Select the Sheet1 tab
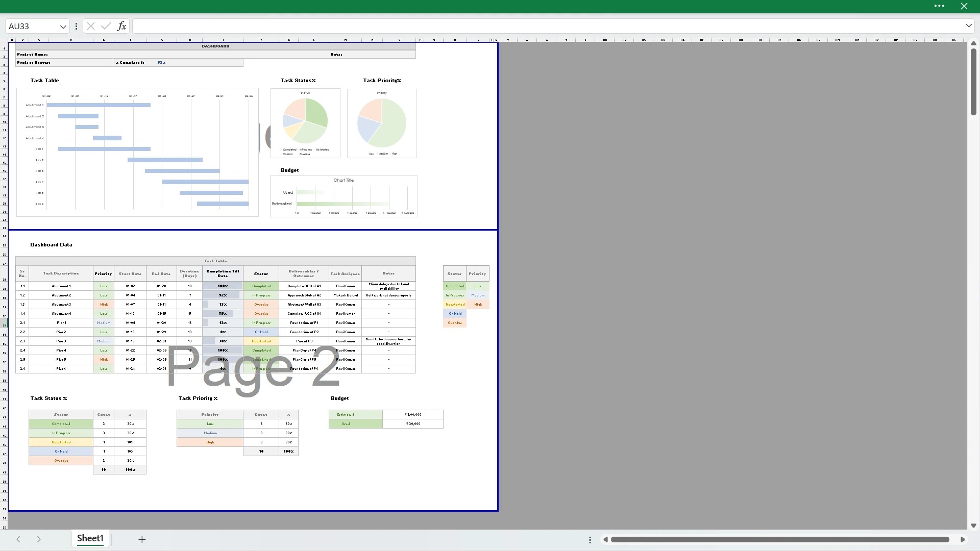The width and height of the screenshot is (980, 551). pyautogui.click(x=90, y=538)
